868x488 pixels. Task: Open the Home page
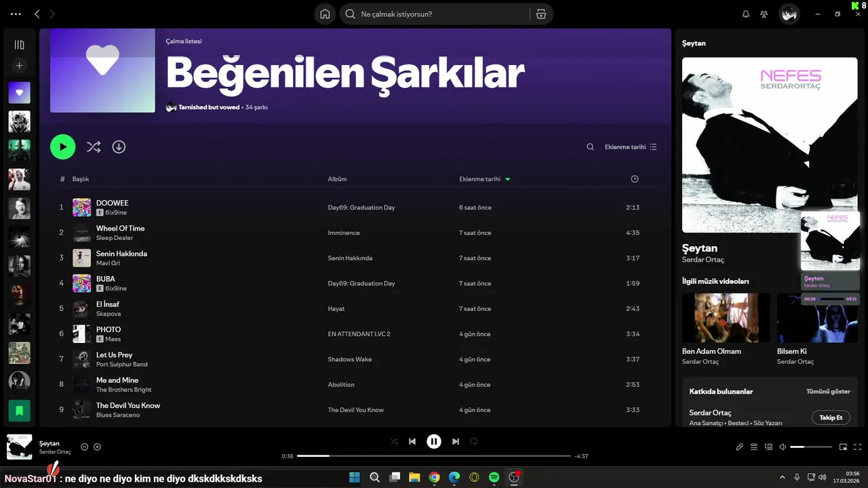(x=325, y=14)
